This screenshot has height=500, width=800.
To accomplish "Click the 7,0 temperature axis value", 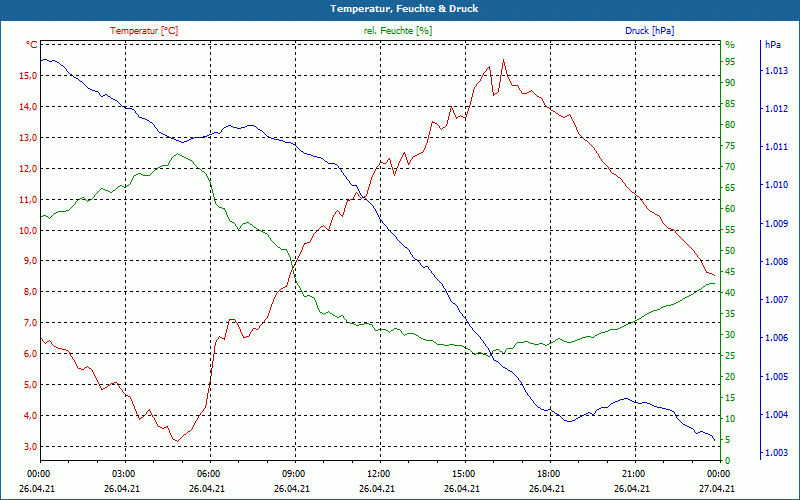I will tap(30, 322).
